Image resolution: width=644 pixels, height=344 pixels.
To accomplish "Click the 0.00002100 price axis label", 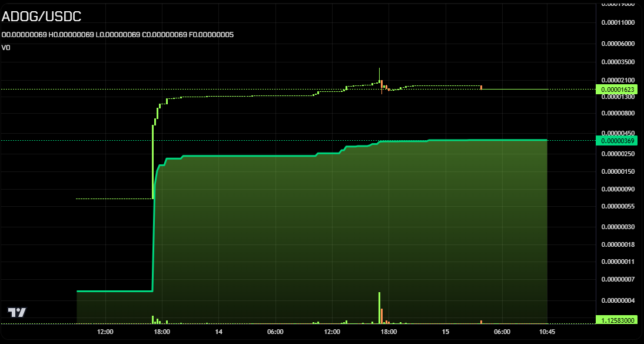I will pos(618,80).
